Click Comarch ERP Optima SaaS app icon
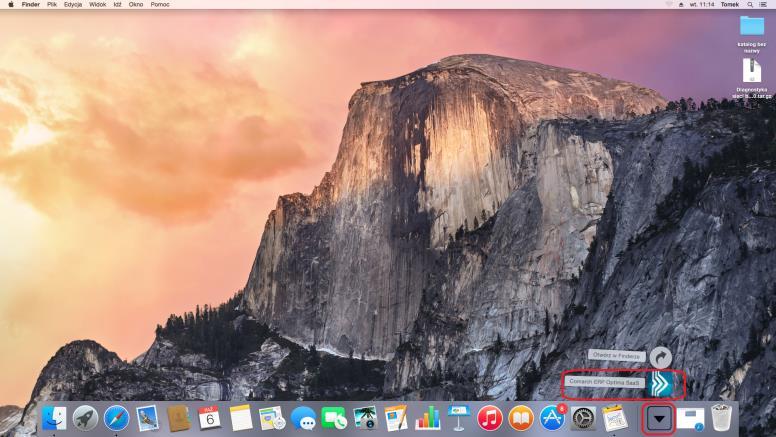Screen dimensions: 776x437 [661, 384]
